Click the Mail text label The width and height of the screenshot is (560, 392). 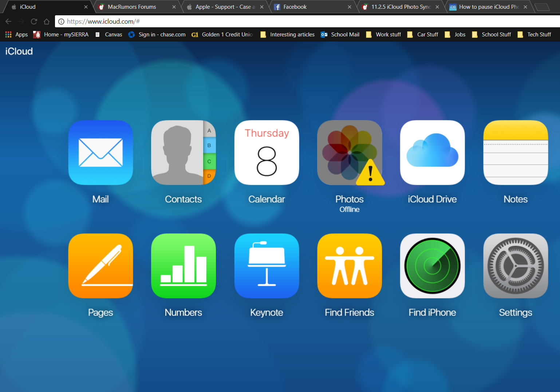(x=100, y=199)
